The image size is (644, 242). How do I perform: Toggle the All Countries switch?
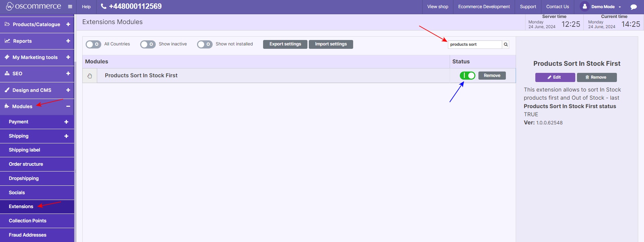93,44
